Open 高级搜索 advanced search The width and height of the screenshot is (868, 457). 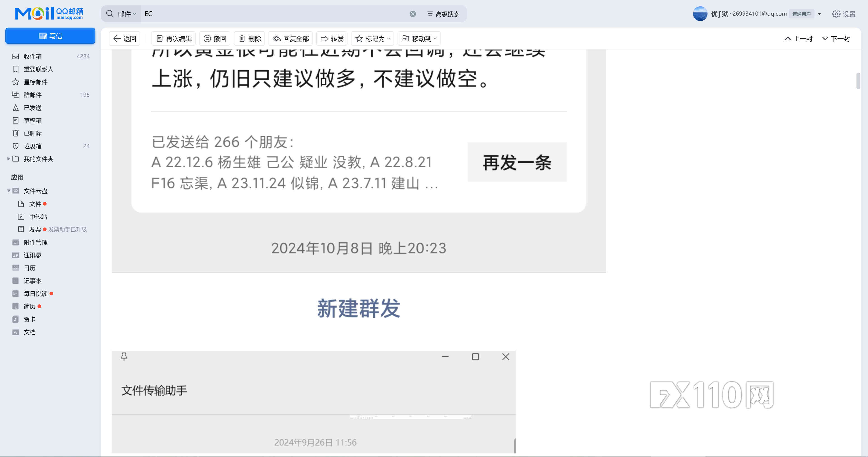click(x=443, y=14)
